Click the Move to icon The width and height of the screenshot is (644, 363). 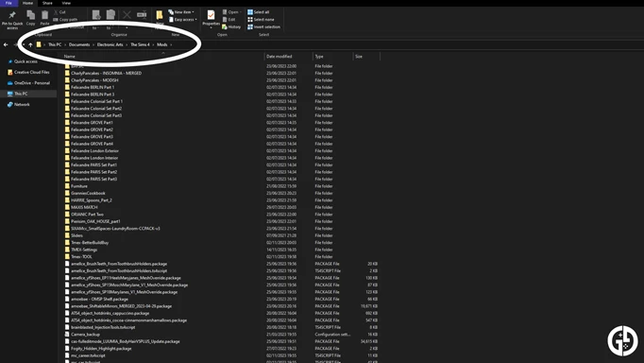click(x=96, y=15)
